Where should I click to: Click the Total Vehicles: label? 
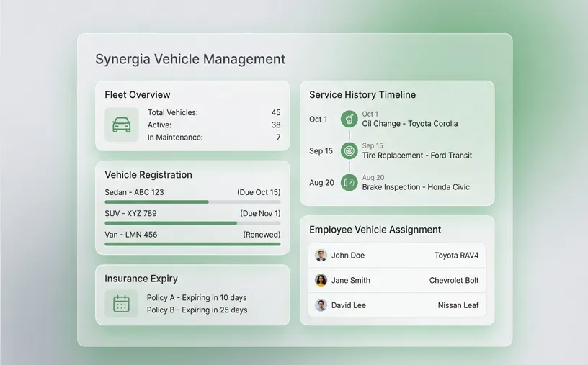click(x=172, y=112)
